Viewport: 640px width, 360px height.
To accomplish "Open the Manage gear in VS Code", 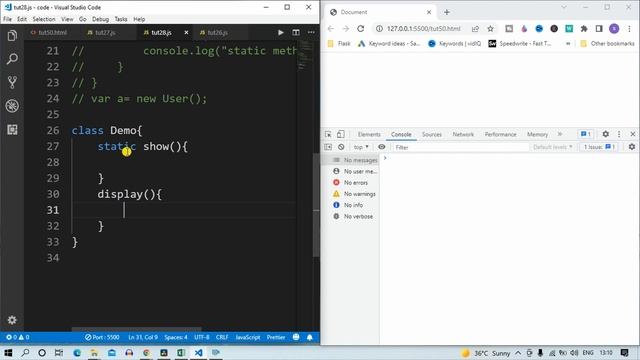I will (12, 320).
